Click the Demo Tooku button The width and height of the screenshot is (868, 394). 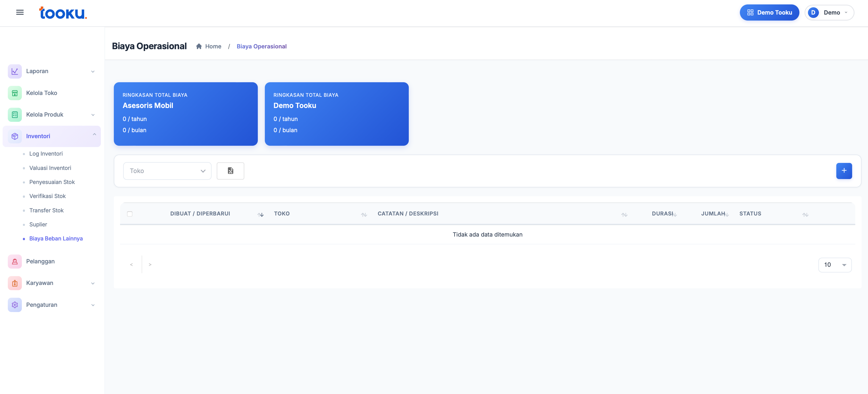pyautogui.click(x=769, y=12)
